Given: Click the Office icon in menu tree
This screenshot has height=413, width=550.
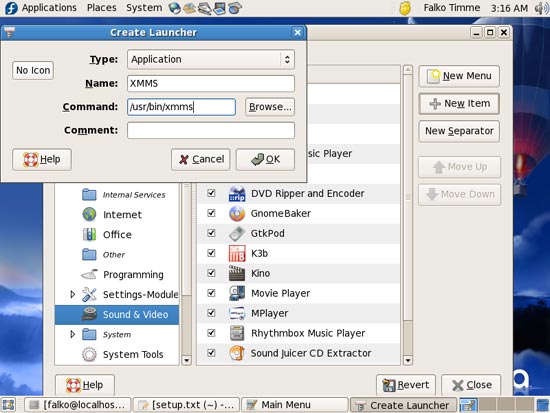Looking at the screenshot, I should [89, 234].
